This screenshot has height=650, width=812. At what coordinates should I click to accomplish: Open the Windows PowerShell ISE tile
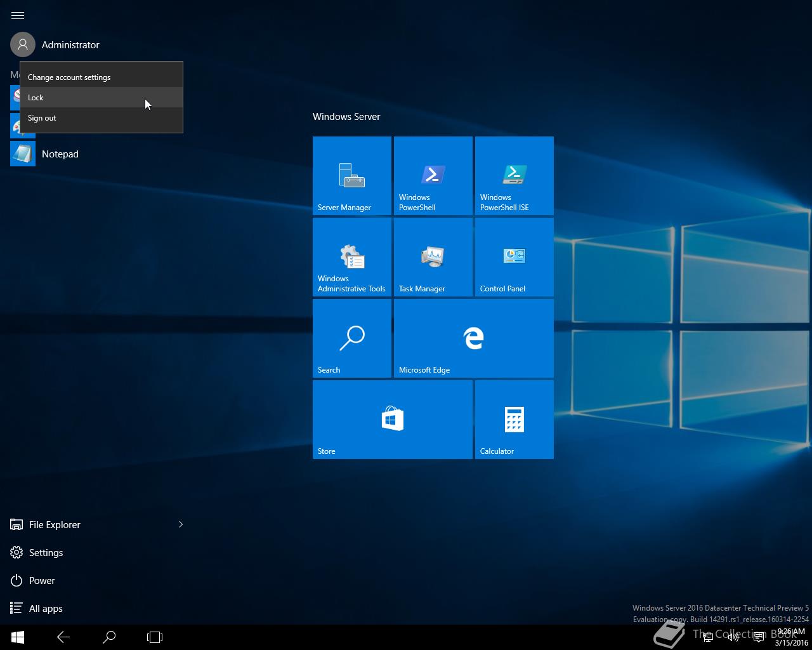click(x=514, y=176)
